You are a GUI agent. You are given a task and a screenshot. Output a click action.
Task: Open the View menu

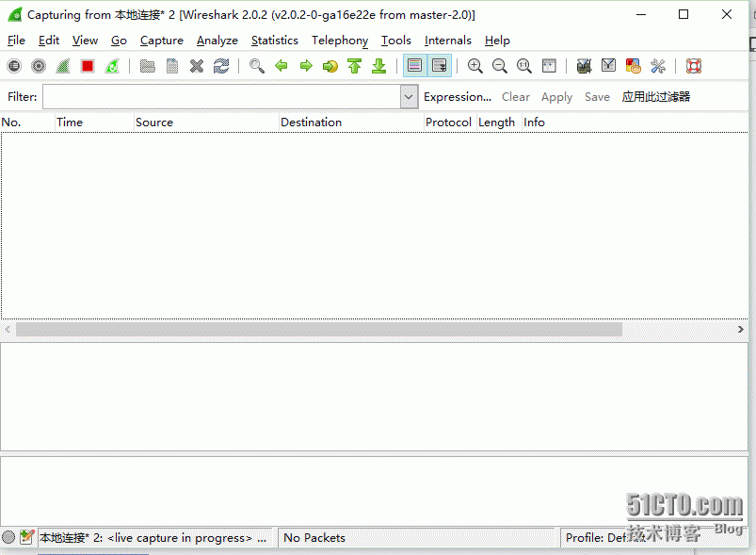click(85, 41)
